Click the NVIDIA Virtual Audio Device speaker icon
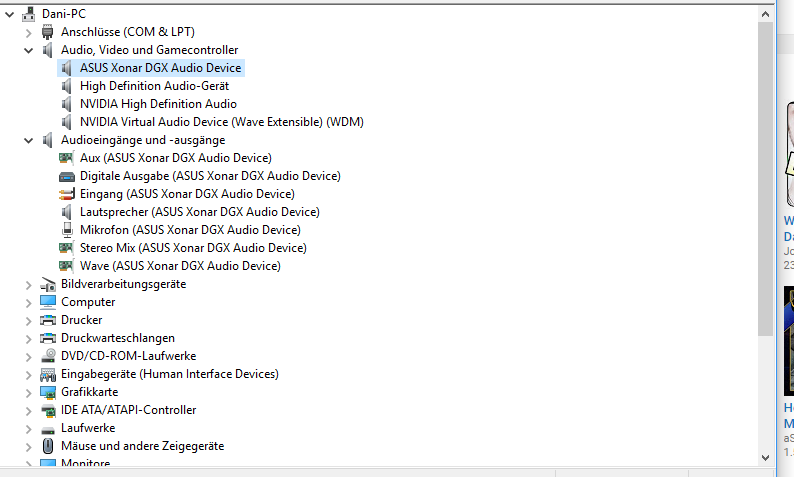 point(66,122)
